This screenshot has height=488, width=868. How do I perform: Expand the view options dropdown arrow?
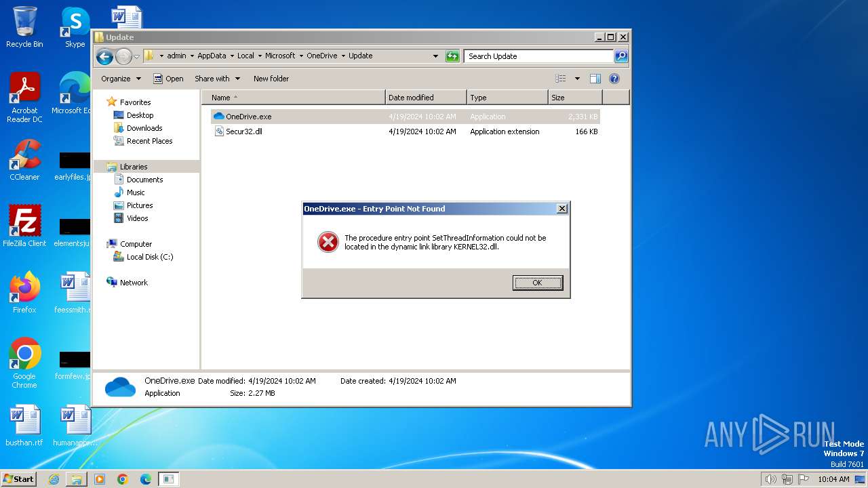(577, 79)
